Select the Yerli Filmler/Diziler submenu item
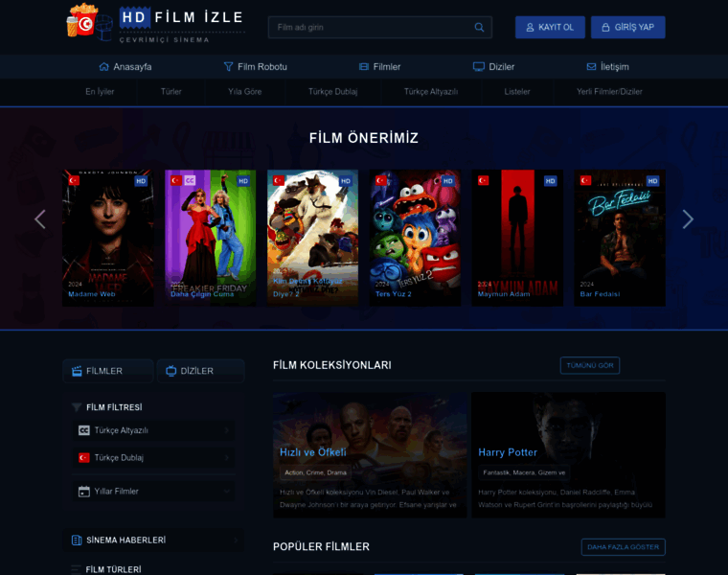728x575 pixels. 609,92
